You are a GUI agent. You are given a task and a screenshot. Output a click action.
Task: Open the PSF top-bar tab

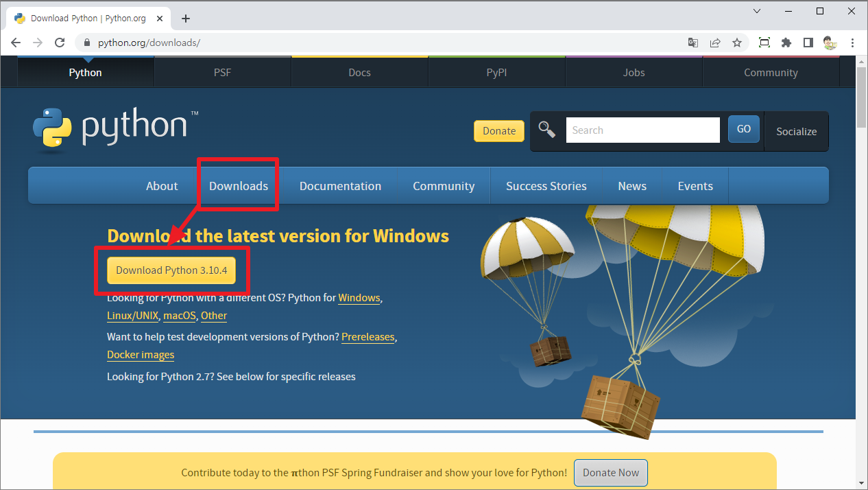[223, 72]
